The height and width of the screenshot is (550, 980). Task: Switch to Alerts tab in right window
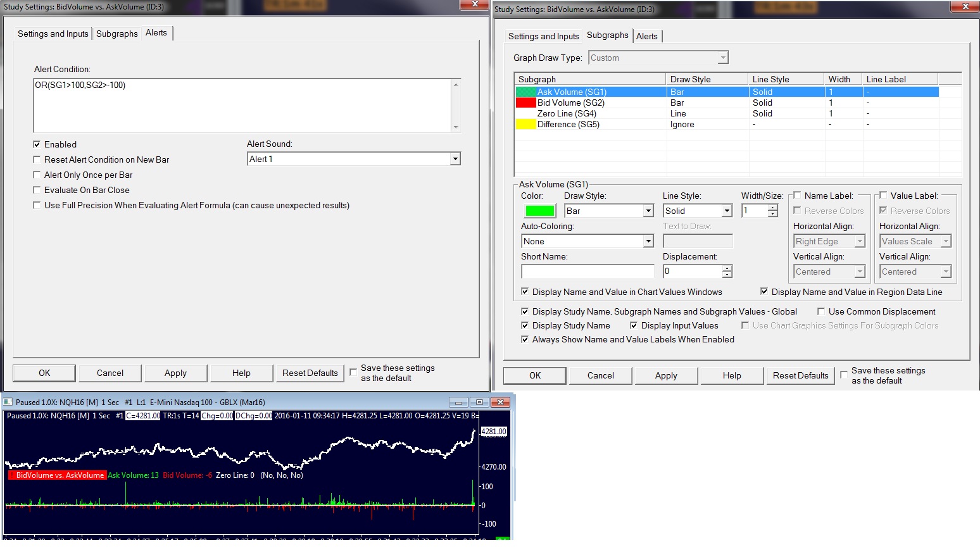[x=647, y=36]
